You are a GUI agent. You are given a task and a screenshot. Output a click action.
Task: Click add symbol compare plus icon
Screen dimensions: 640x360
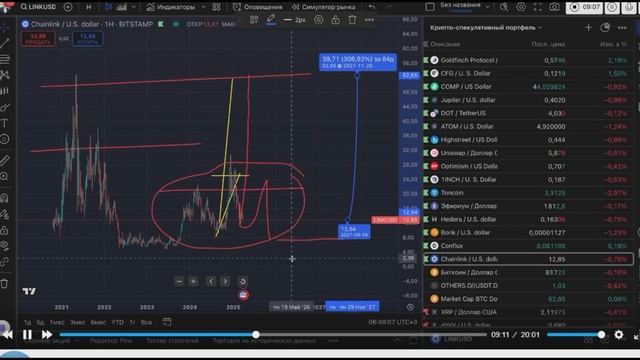[x=68, y=7]
